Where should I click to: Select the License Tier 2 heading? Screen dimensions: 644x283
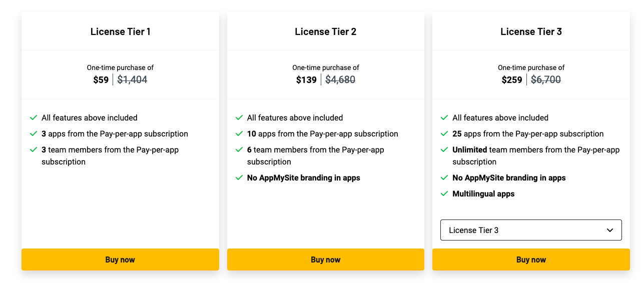click(326, 31)
